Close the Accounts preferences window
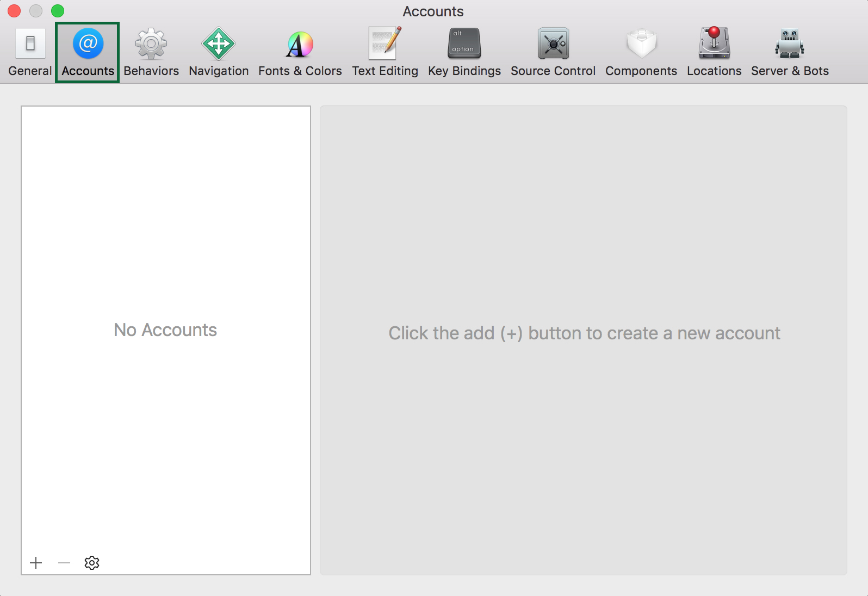Screen dimensions: 868x596 pyautogui.click(x=14, y=11)
